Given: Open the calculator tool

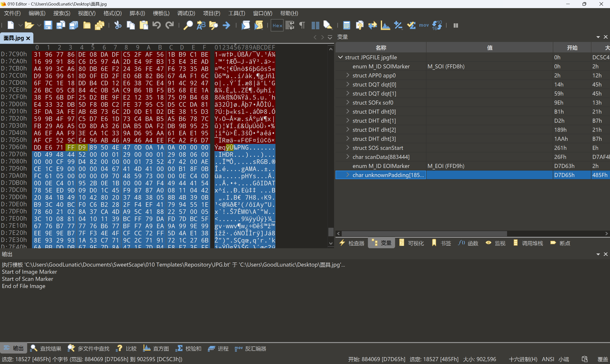Looking at the screenshot, I should pyautogui.click(x=346, y=25).
